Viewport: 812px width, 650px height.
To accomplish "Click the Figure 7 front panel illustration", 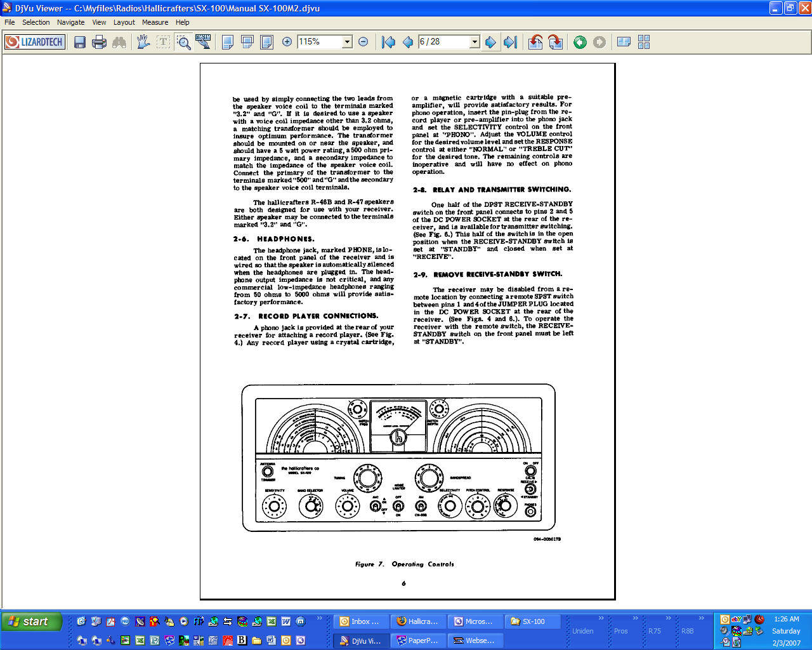I will point(398,458).
